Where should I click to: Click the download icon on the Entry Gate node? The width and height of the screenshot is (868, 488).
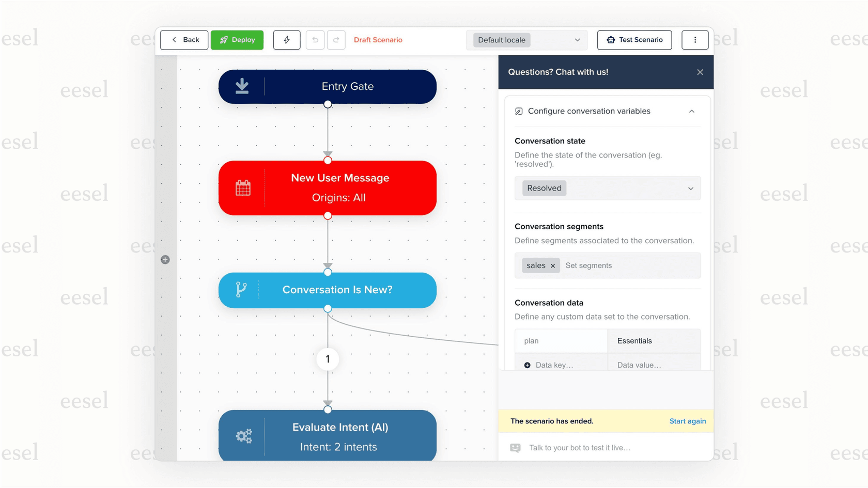click(242, 86)
